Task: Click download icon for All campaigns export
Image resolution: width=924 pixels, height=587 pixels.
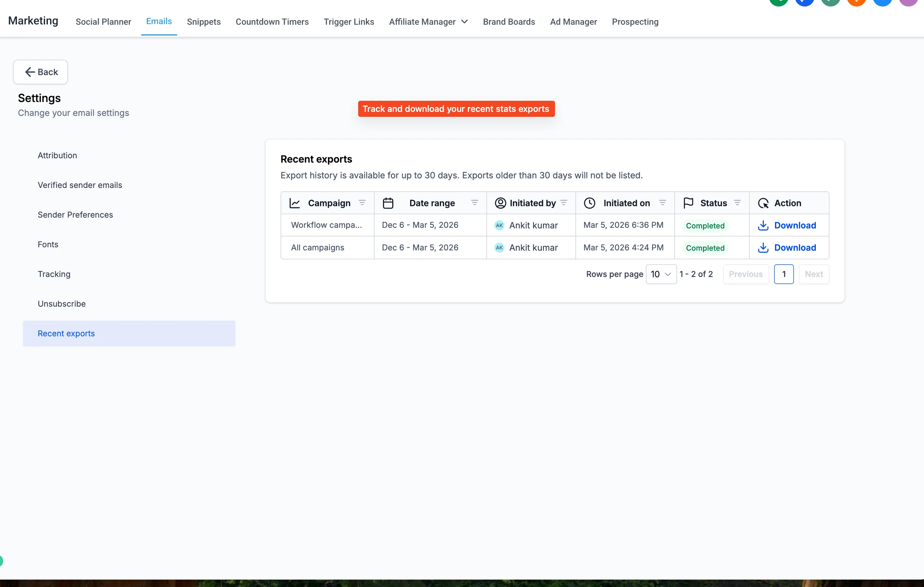Action: [763, 248]
